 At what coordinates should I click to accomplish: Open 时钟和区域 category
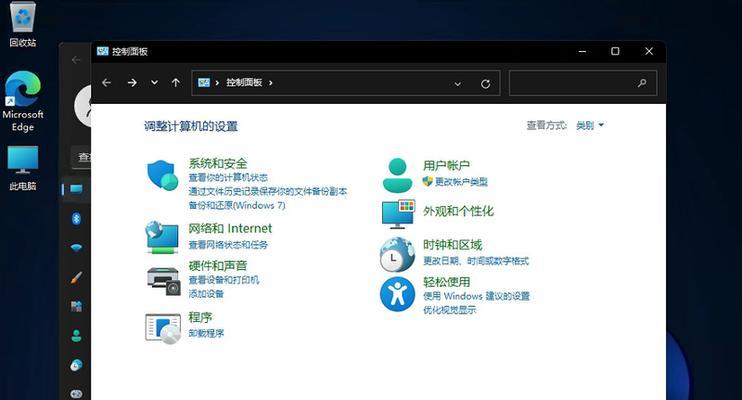(452, 245)
